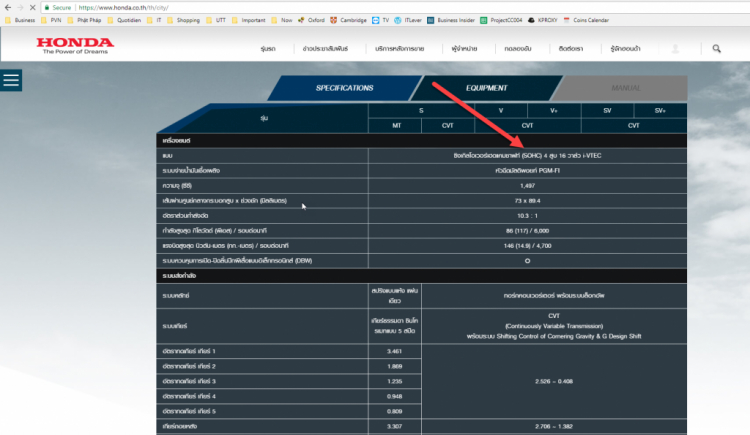The width and height of the screenshot is (750, 435).
Task: Click the 1,497 displacement value
Action: click(527, 186)
